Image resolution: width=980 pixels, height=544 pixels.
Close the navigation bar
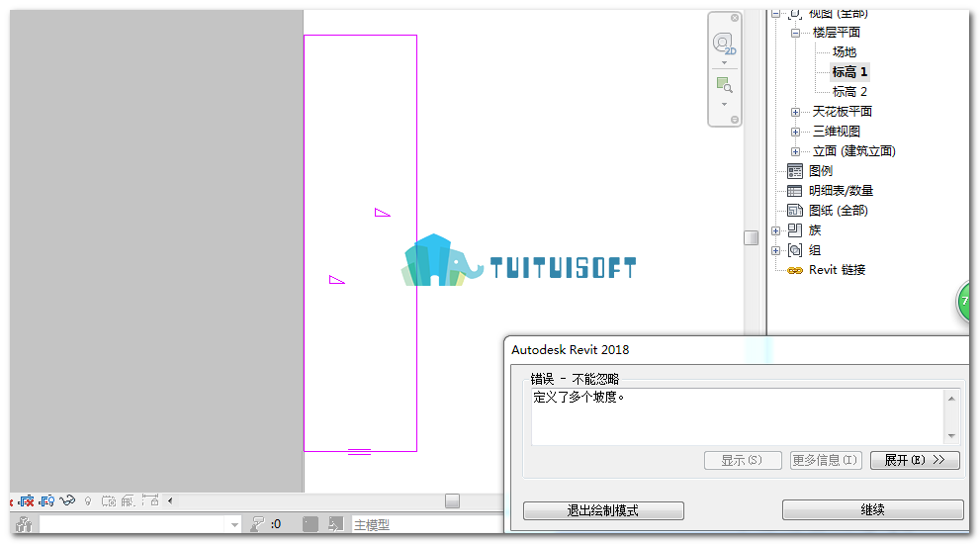[735, 18]
